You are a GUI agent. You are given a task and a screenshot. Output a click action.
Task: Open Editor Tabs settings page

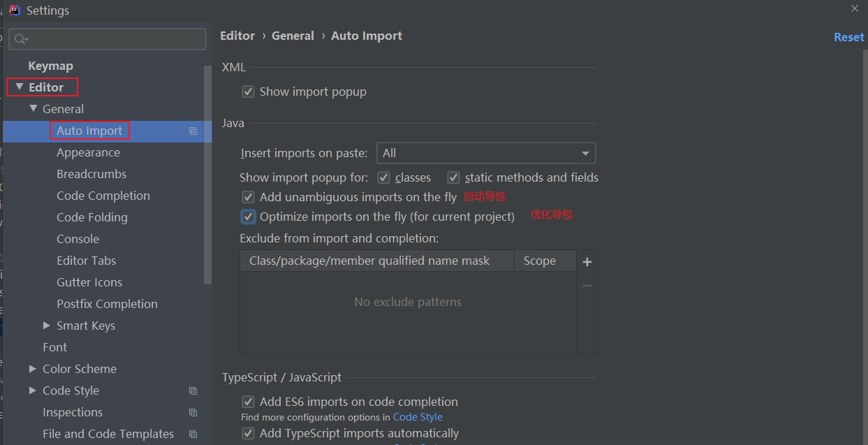tap(86, 261)
